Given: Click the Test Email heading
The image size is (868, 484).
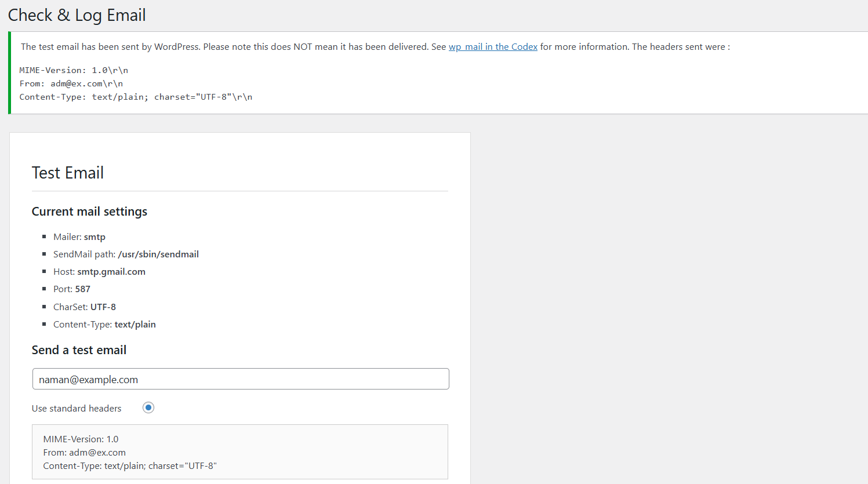Looking at the screenshot, I should click(x=68, y=173).
